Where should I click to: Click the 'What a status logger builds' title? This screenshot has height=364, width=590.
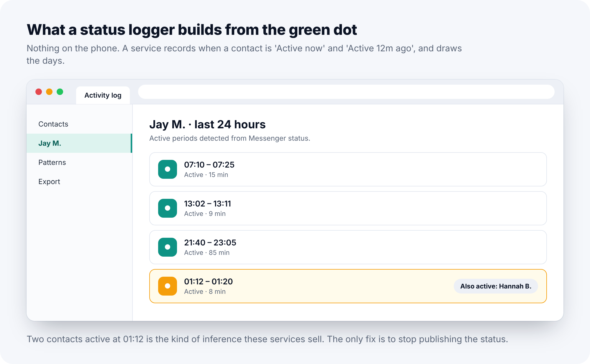(x=192, y=30)
